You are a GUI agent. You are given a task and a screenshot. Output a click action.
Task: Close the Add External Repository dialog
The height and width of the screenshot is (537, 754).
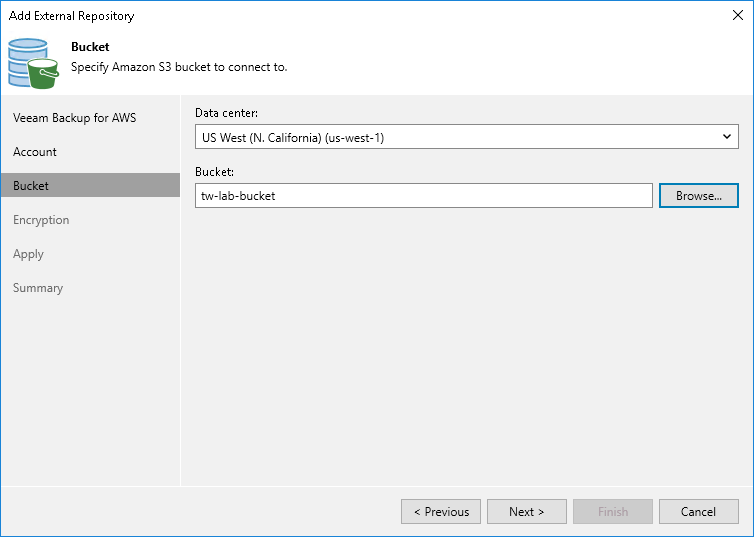(737, 15)
